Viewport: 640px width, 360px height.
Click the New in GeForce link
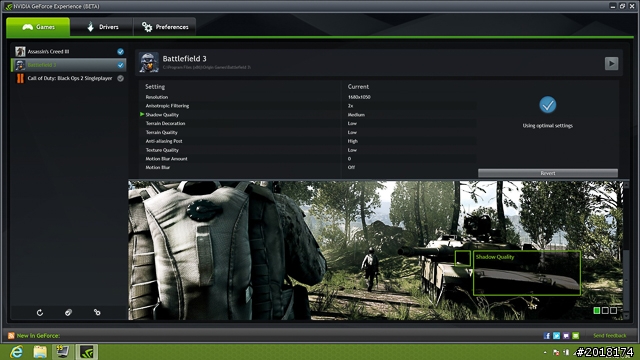pos(38,336)
